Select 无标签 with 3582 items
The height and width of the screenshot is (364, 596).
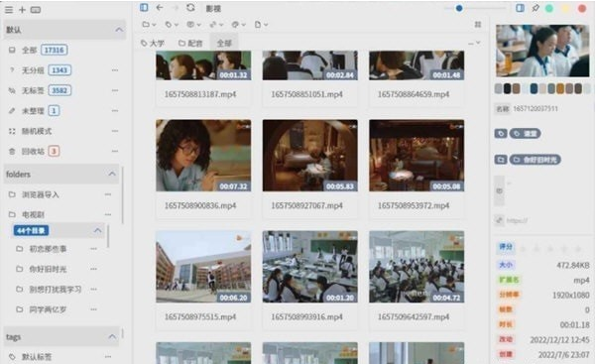coord(40,90)
